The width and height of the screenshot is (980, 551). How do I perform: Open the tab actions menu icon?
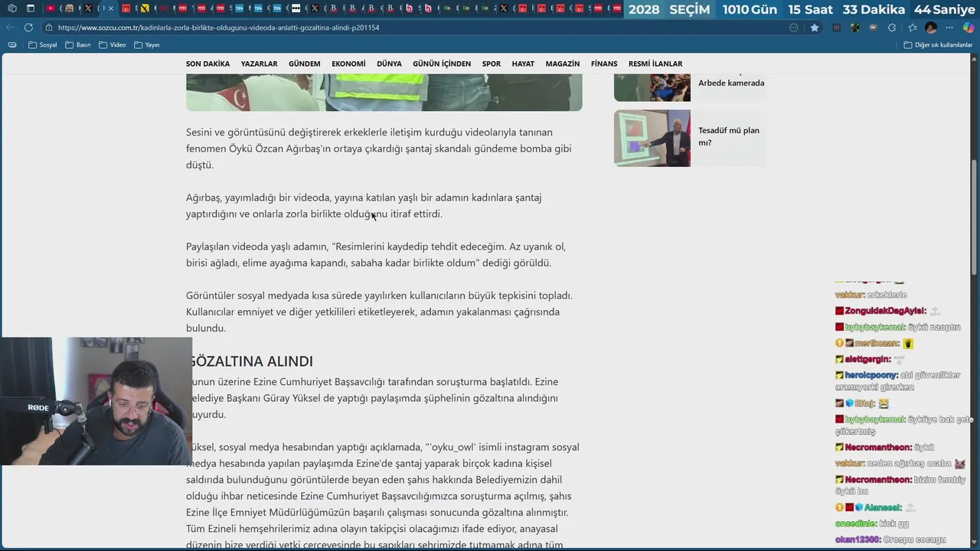31,8
